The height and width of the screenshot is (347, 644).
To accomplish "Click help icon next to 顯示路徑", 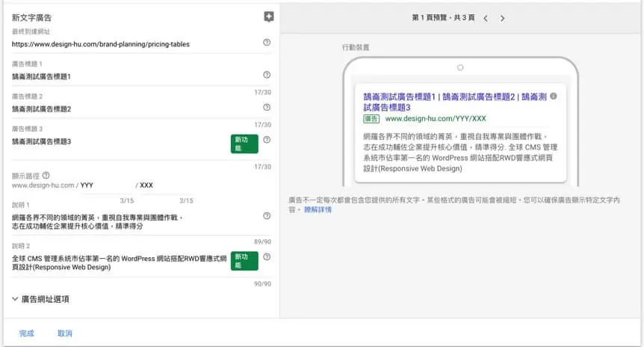I will click(46, 176).
